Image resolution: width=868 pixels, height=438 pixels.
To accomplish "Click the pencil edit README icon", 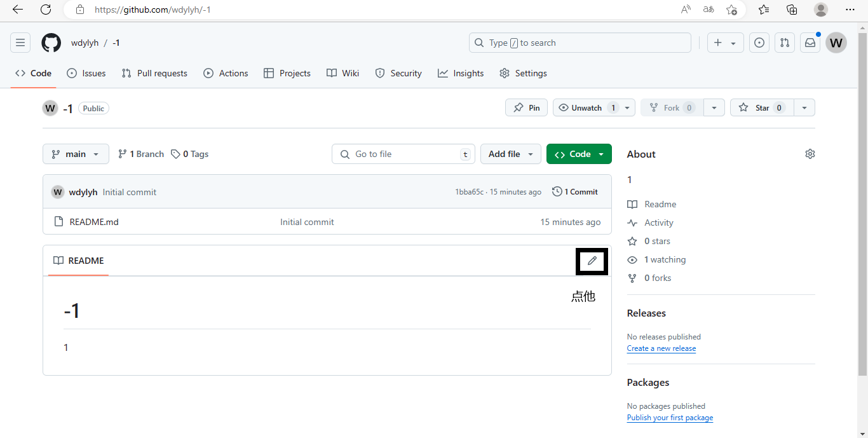I will click(x=592, y=261).
